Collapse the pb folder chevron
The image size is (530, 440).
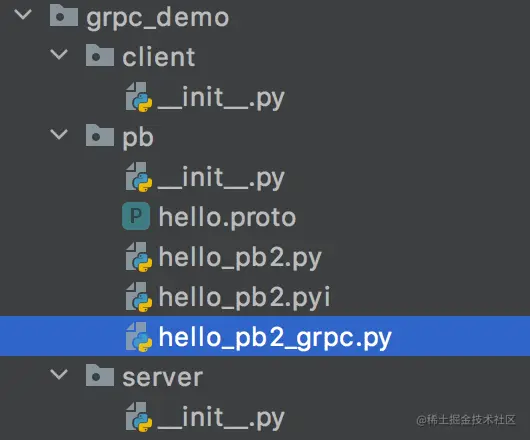click(x=59, y=134)
